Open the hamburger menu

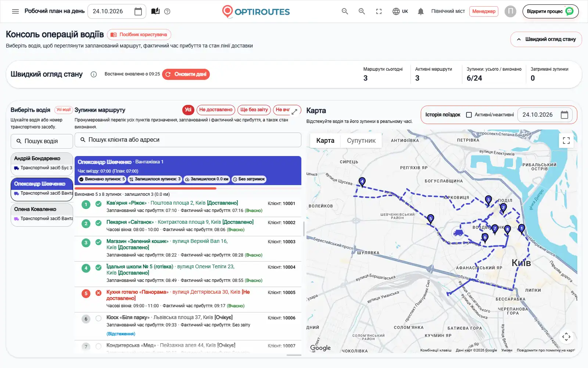click(15, 11)
